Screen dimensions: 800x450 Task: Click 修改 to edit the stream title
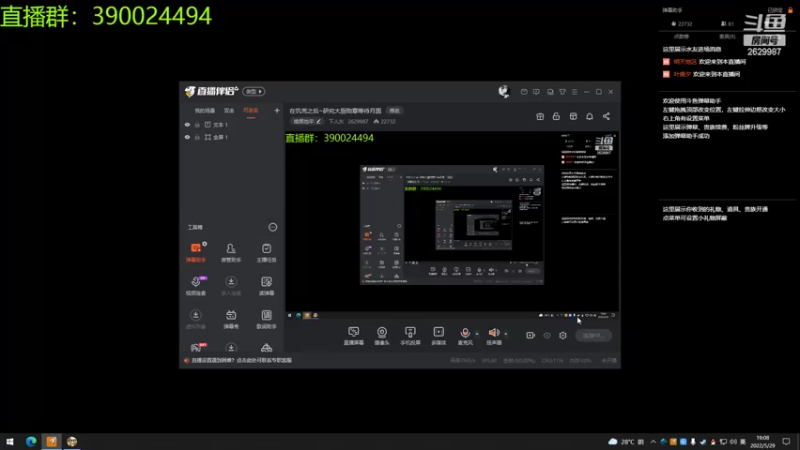pyautogui.click(x=394, y=111)
